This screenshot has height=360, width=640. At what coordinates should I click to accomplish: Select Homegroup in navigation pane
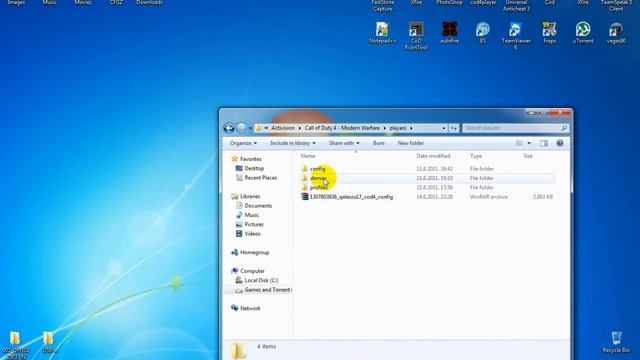point(254,253)
